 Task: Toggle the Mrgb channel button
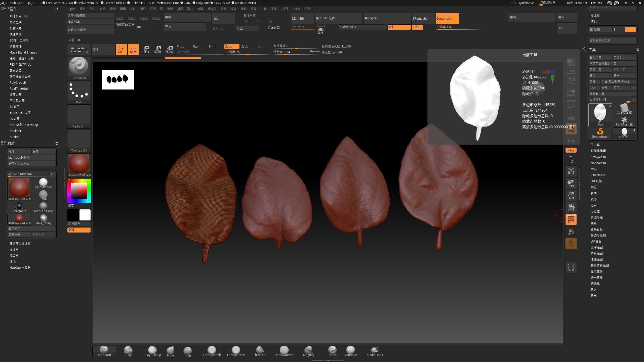183,46
